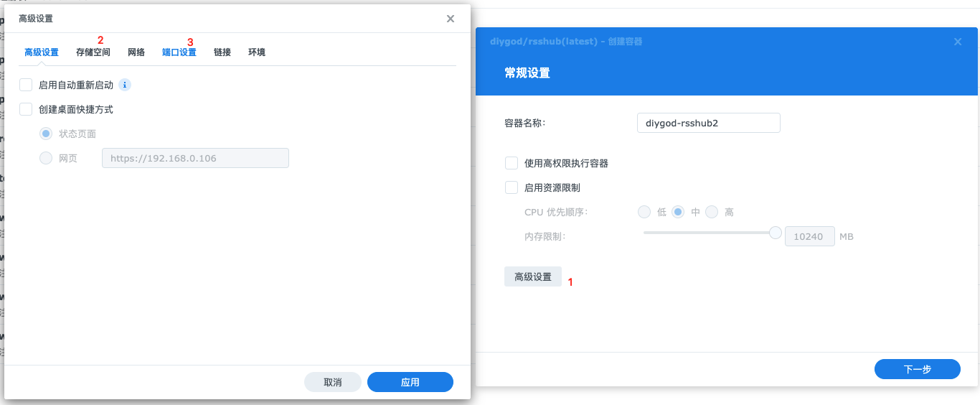The width and height of the screenshot is (980, 405).
Task: Click the info icon beside 启用自动重新启动
Action: 125,85
